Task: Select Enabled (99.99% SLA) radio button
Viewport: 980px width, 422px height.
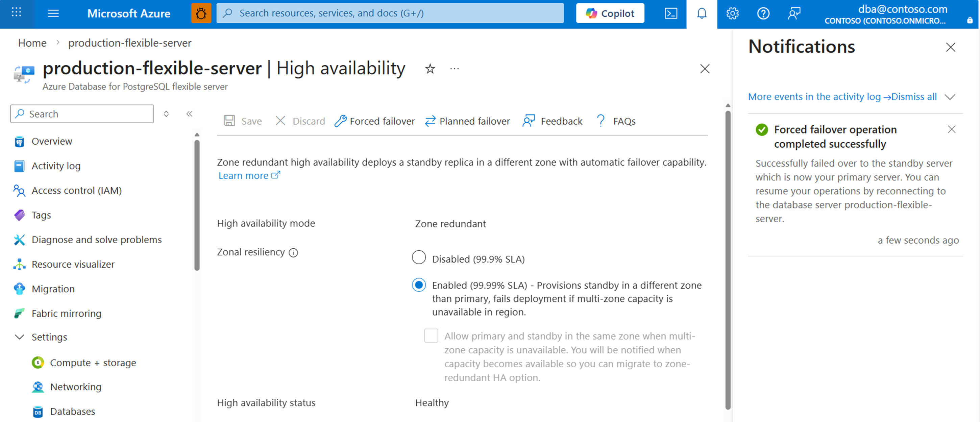Action: tap(418, 284)
